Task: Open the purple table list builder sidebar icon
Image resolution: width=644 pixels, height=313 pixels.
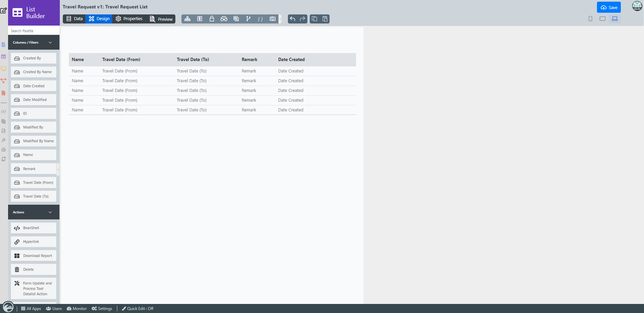Action: [3, 57]
